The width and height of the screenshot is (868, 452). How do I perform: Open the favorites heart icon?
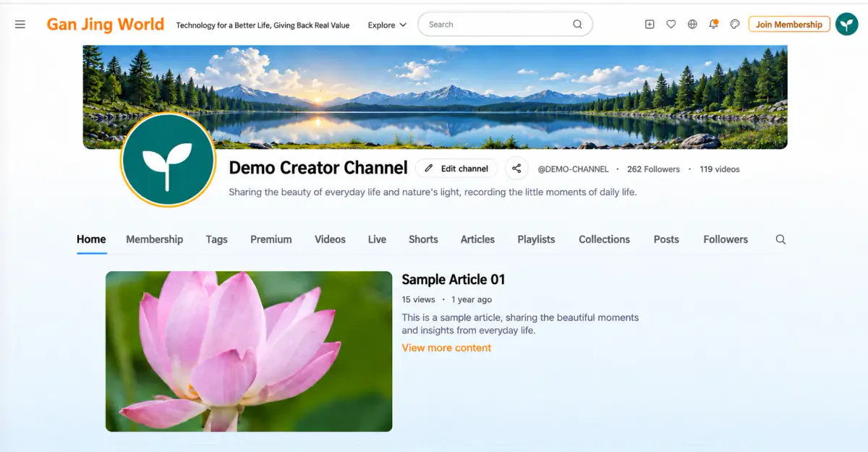[x=671, y=24]
